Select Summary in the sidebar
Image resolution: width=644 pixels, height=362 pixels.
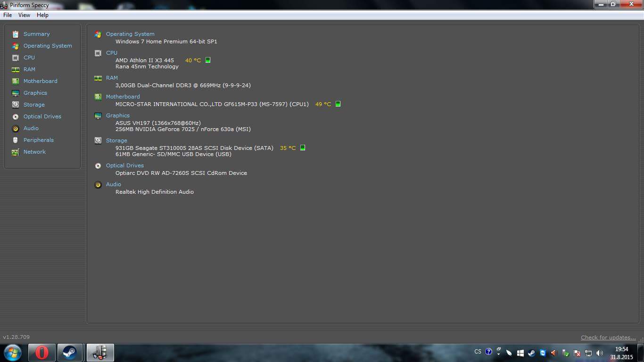(x=36, y=34)
